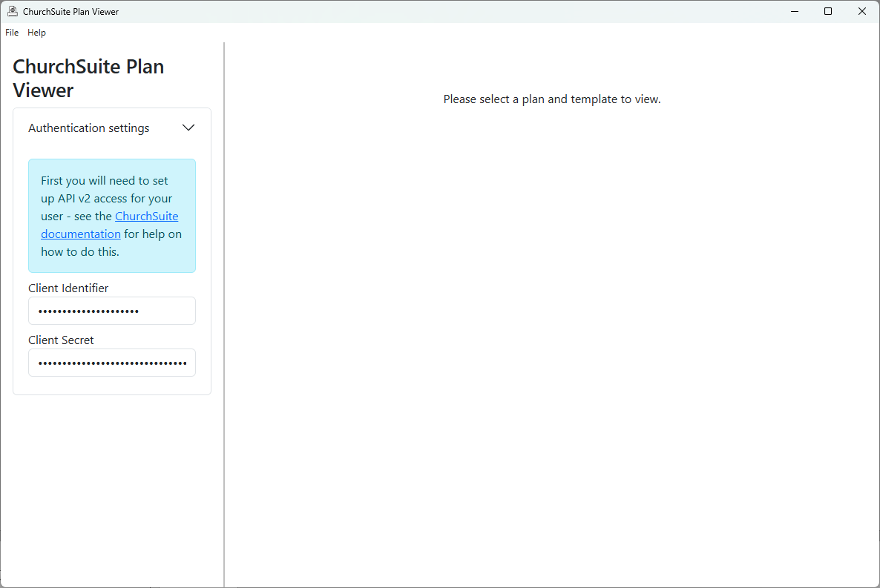Open the Help menu

point(36,33)
